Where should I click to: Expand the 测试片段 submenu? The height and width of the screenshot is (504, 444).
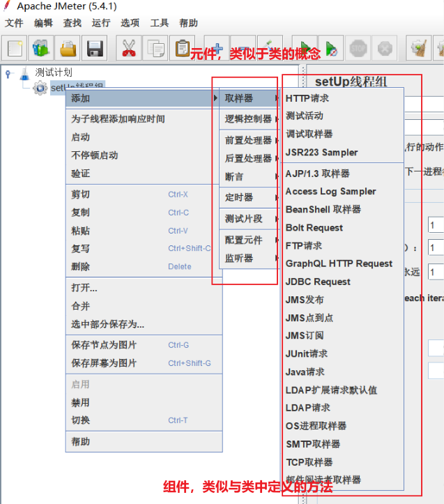(x=249, y=219)
